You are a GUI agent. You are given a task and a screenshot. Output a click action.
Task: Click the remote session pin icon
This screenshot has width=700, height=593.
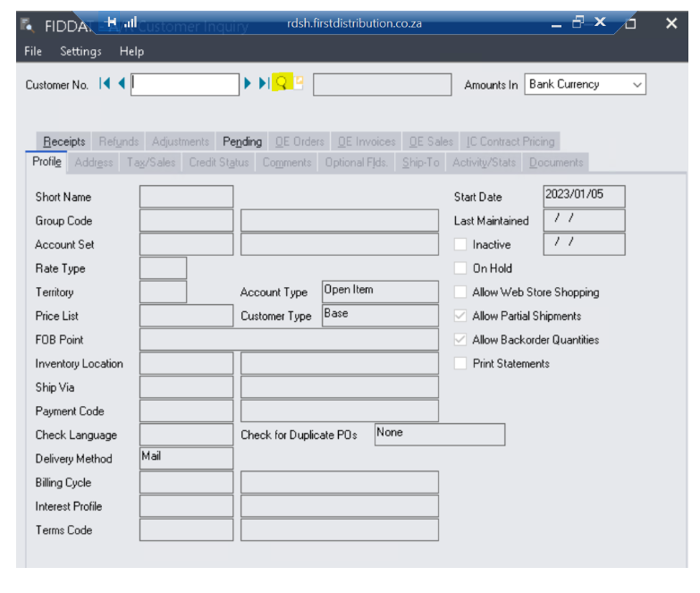point(111,22)
